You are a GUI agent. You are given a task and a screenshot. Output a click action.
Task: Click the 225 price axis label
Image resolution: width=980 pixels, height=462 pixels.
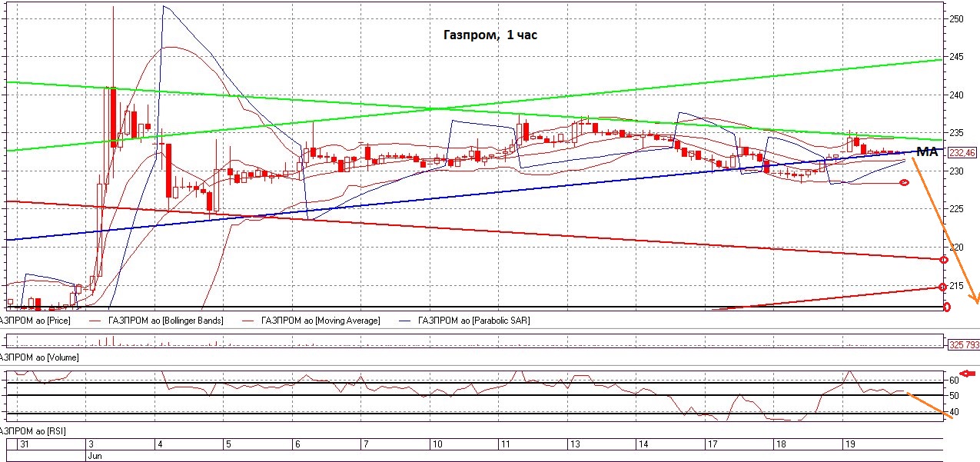(955, 209)
